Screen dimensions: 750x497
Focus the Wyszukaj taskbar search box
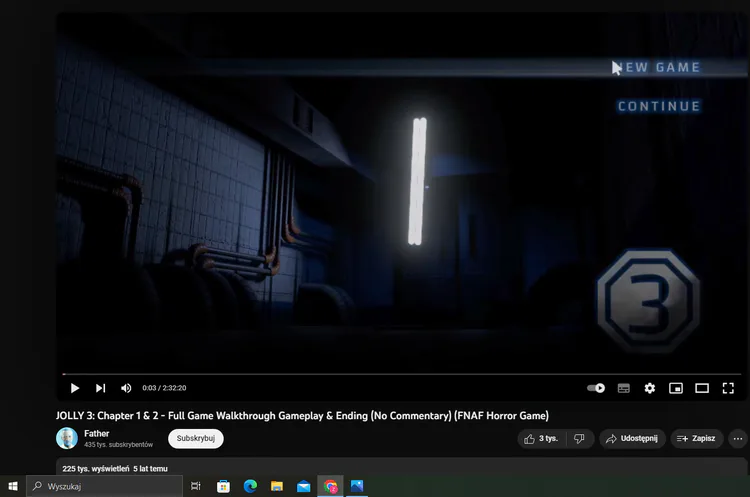[104, 486]
